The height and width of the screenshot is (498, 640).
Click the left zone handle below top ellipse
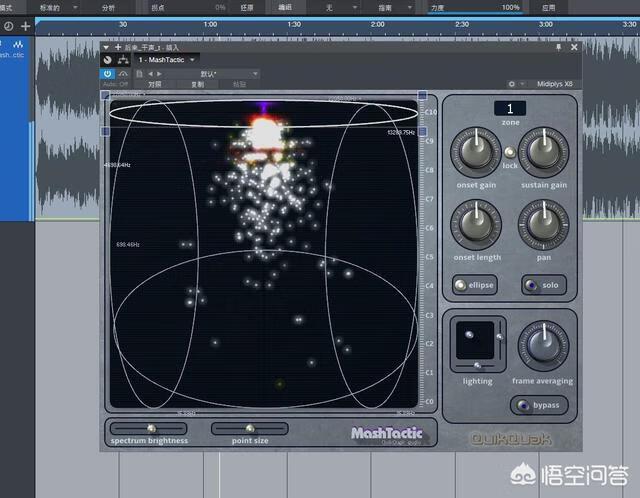coord(105,131)
